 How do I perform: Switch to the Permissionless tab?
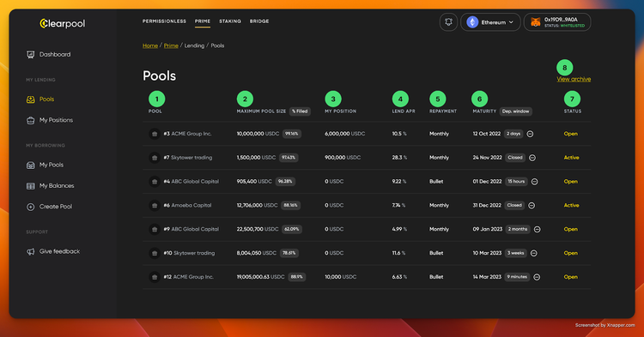pos(164,21)
